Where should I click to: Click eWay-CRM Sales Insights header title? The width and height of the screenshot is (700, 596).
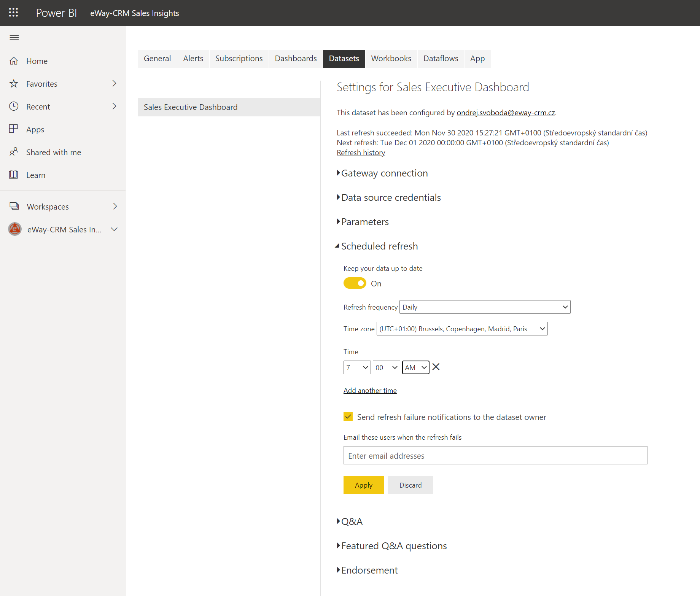[x=135, y=13]
